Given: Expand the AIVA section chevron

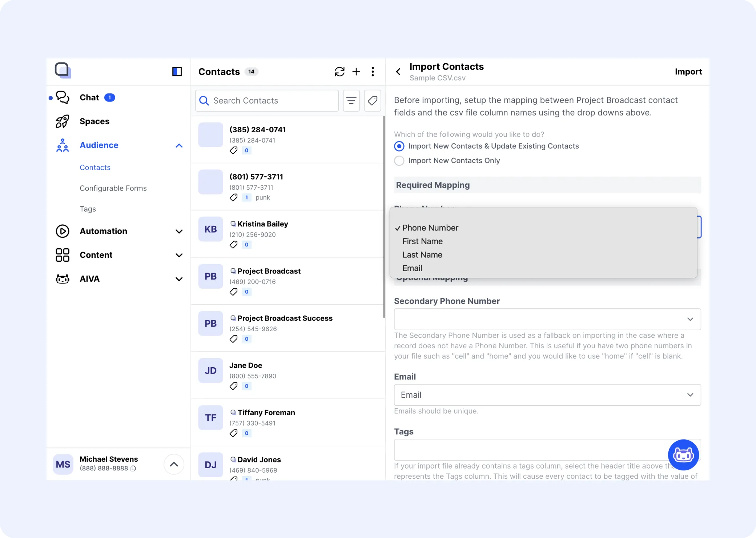Looking at the screenshot, I should [x=179, y=279].
